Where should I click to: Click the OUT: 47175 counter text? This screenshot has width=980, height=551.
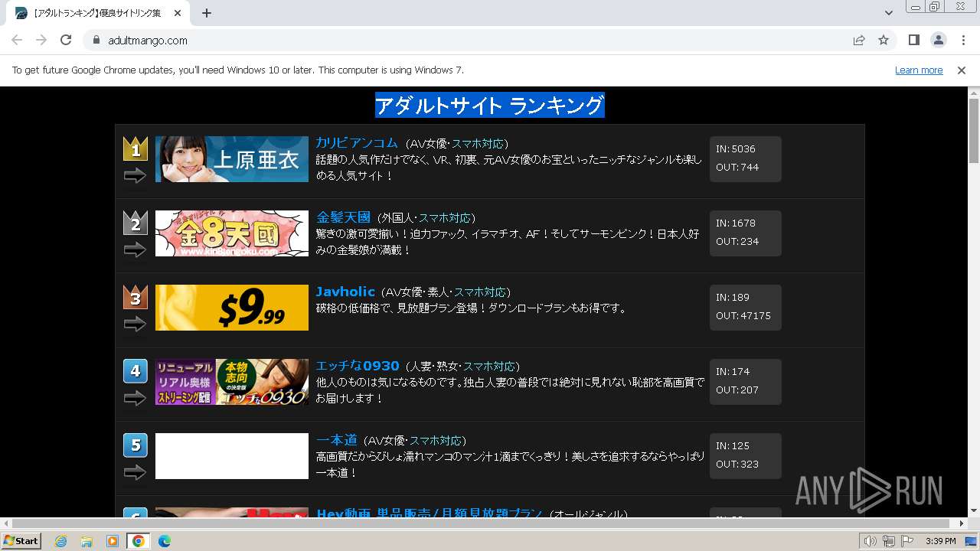pos(743,316)
